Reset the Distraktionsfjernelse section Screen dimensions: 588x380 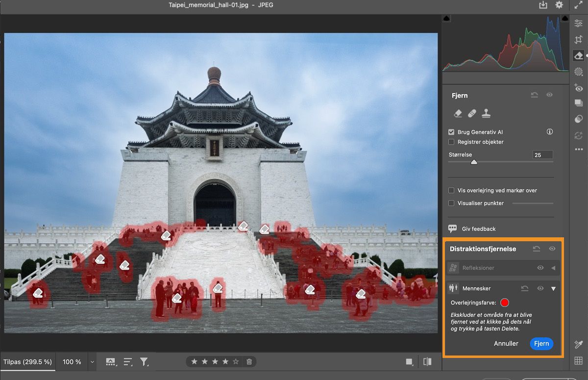click(x=537, y=249)
